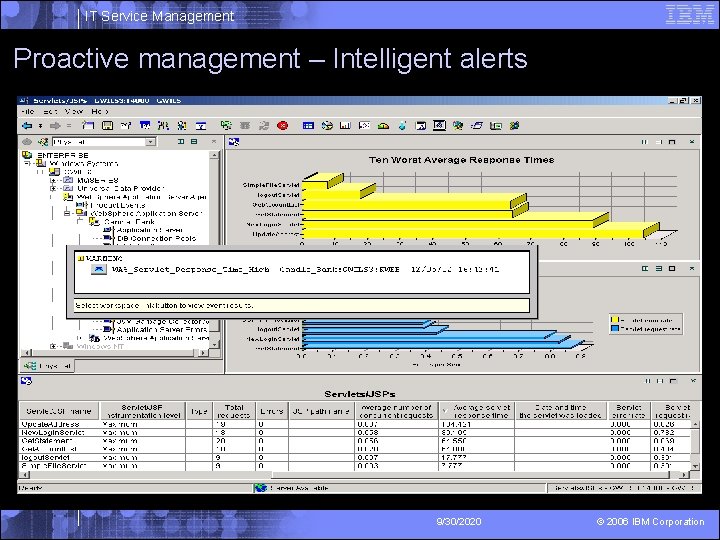
Task: Click Navigator tree scroll-down arrow
Action: (x=214, y=344)
